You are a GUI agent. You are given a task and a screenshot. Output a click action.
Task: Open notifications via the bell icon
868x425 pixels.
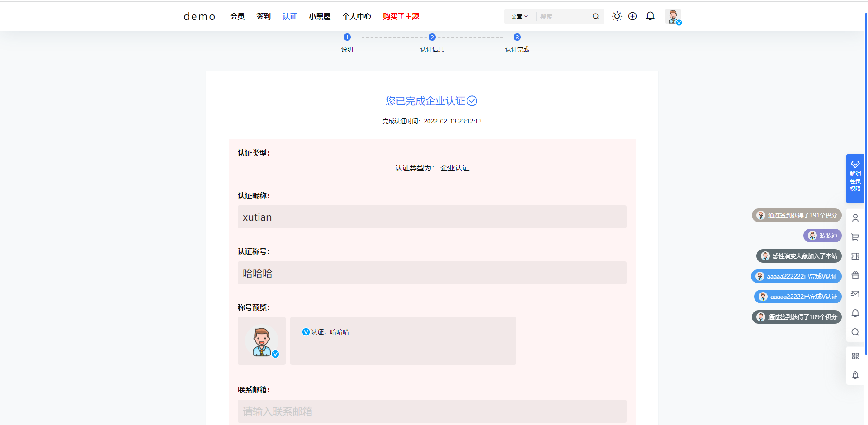(650, 16)
